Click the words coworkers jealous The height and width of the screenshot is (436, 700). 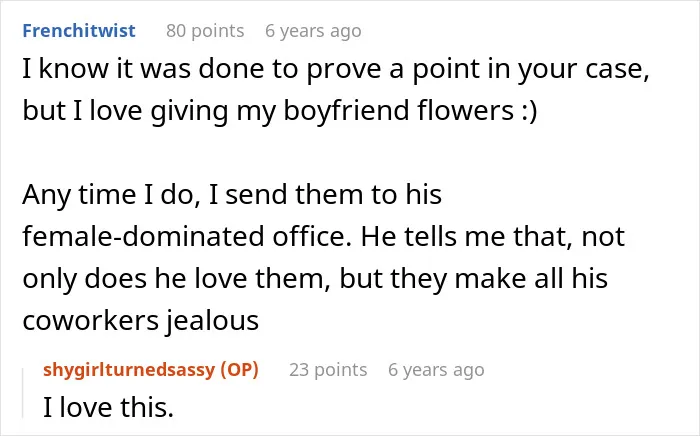(141, 320)
